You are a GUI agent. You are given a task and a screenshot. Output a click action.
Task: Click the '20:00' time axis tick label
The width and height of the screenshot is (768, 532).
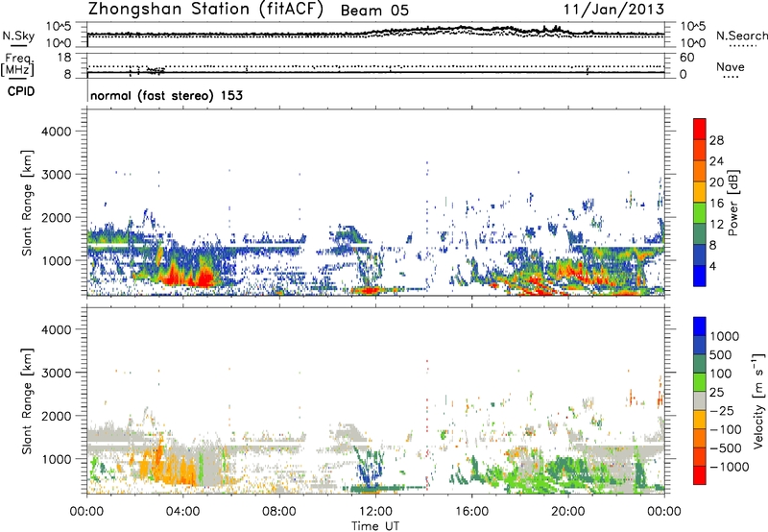pyautogui.click(x=567, y=512)
